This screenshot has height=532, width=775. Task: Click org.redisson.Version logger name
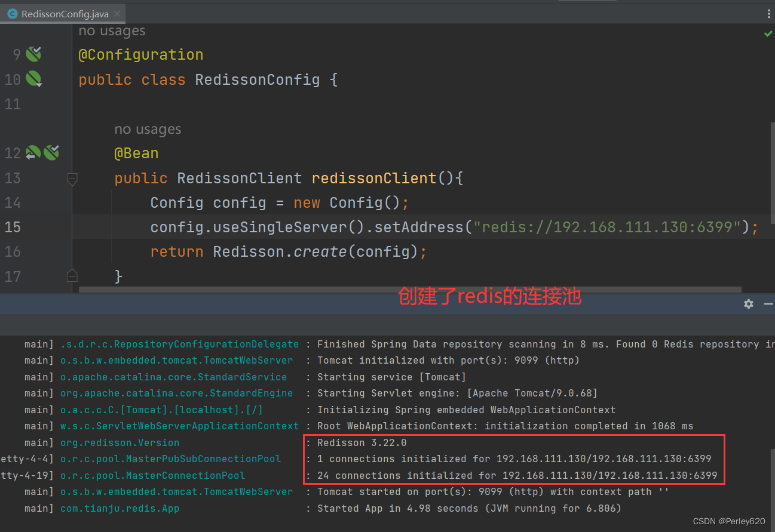pos(120,443)
